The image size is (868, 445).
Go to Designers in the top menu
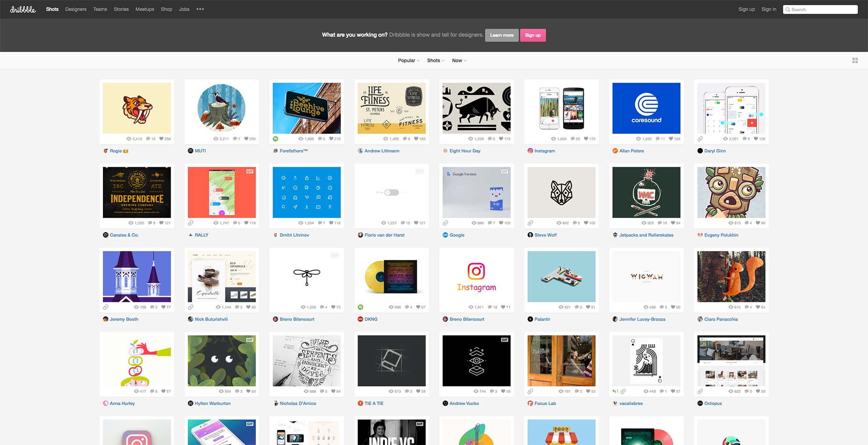pyautogui.click(x=76, y=9)
